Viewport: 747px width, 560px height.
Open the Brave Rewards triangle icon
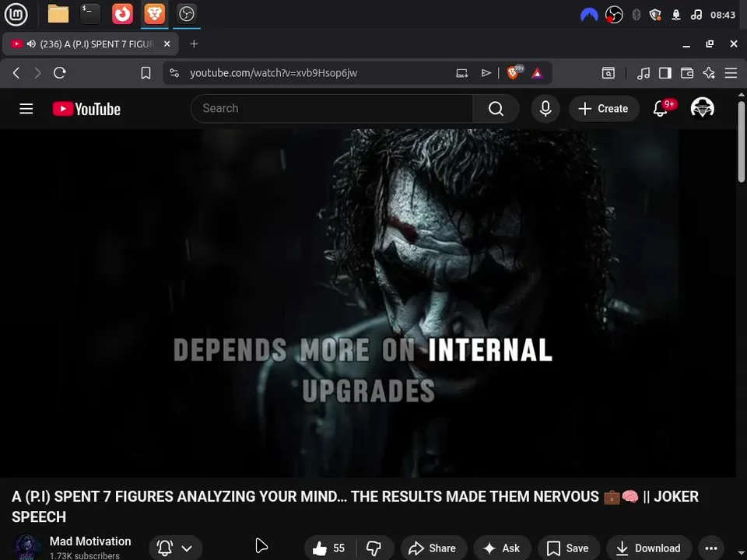coord(538,73)
